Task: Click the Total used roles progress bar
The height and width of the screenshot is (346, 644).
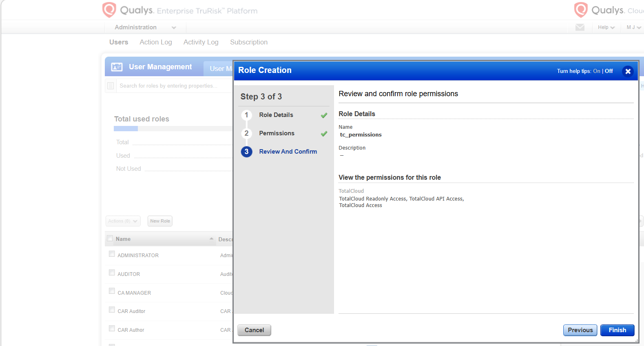Action: coord(173,129)
